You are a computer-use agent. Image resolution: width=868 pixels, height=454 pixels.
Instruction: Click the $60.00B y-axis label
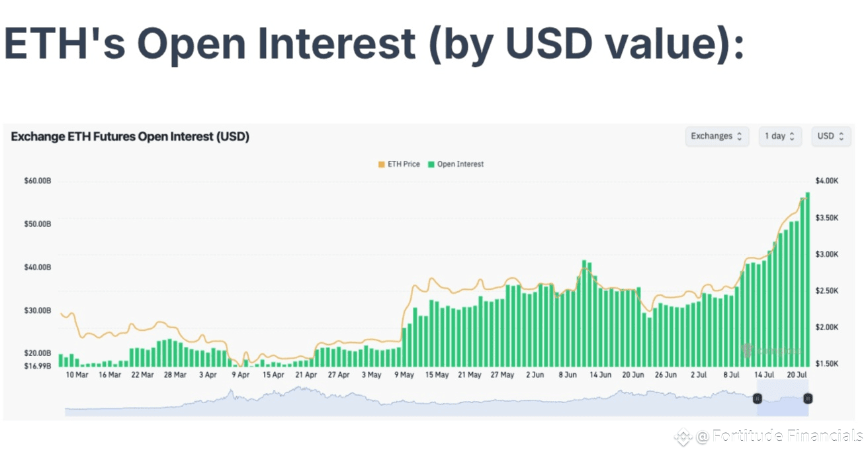[x=38, y=181]
